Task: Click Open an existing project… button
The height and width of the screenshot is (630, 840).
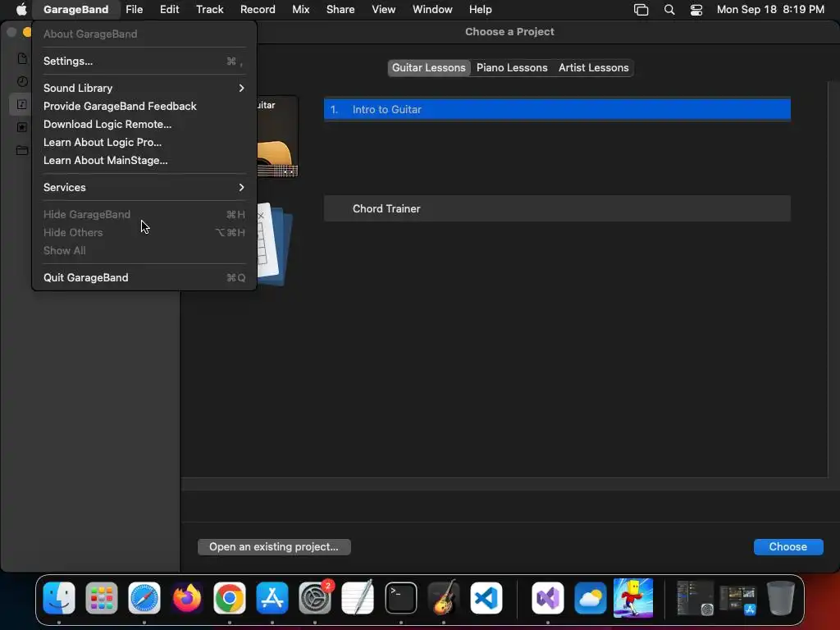Action: point(274,547)
